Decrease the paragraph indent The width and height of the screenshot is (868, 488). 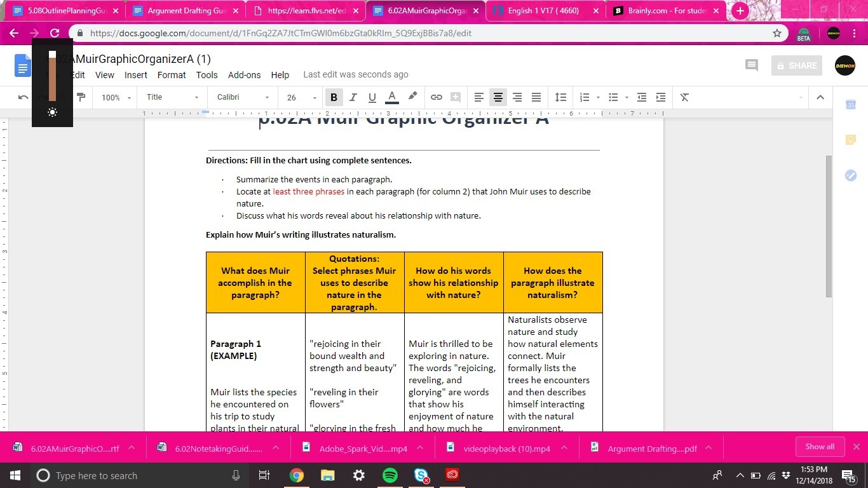[642, 97]
